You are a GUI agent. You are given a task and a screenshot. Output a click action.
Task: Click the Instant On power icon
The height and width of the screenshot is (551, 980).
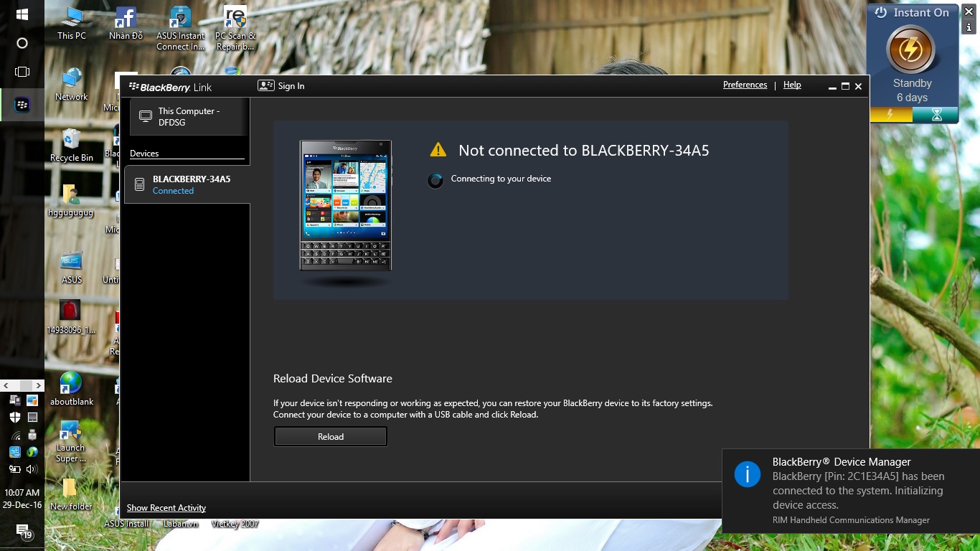click(x=881, y=12)
